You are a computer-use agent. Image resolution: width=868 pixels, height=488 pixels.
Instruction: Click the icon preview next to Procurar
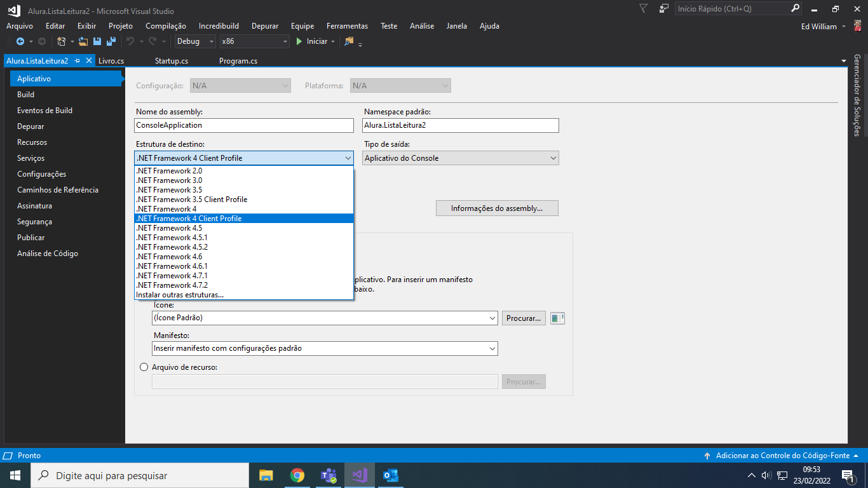[557, 318]
